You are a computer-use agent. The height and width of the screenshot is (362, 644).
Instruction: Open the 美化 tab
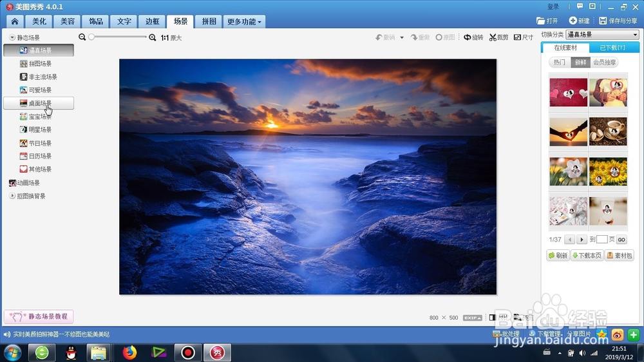(x=39, y=21)
